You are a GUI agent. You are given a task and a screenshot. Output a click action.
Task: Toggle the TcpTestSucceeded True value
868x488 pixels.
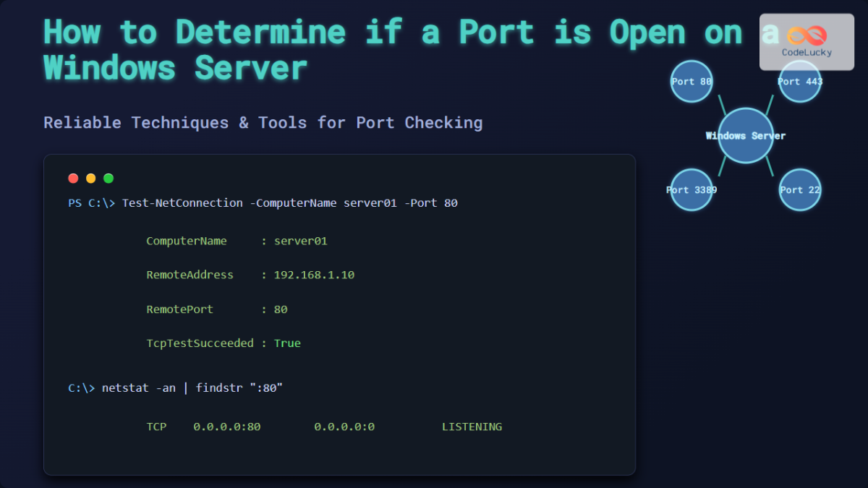click(x=287, y=343)
